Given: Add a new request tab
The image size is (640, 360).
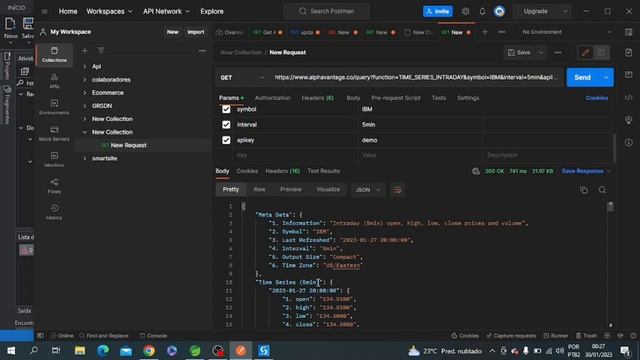Looking at the screenshot, I should point(485,32).
